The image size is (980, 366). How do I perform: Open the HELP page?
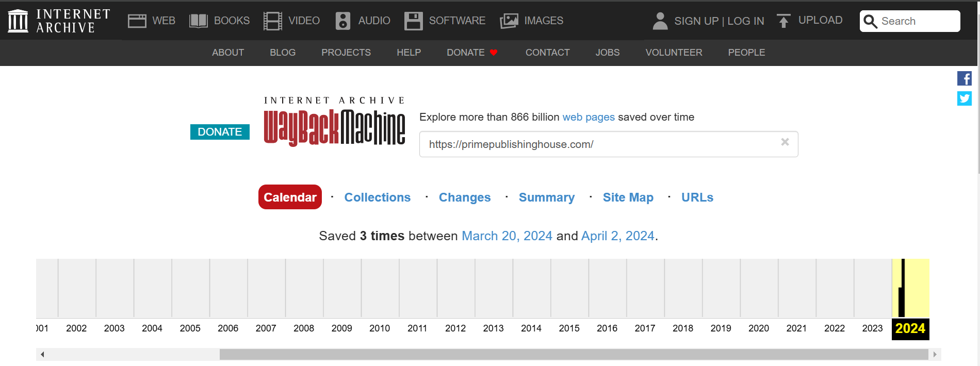pos(409,53)
